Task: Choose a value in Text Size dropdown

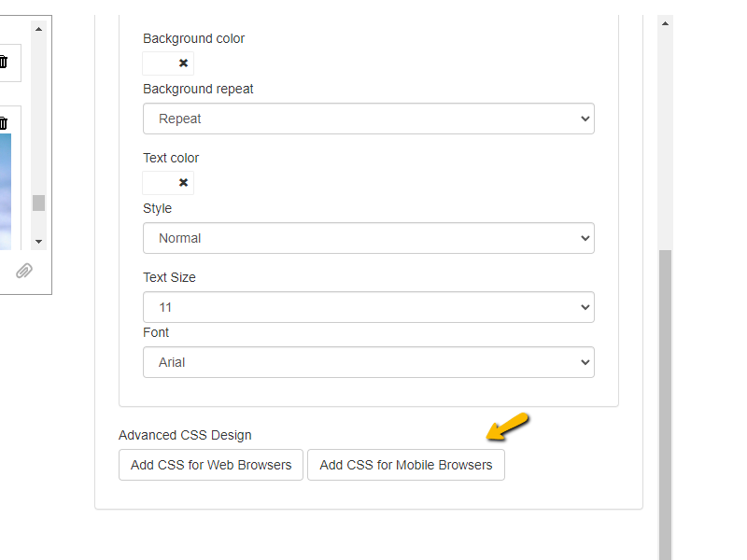Action: click(368, 307)
